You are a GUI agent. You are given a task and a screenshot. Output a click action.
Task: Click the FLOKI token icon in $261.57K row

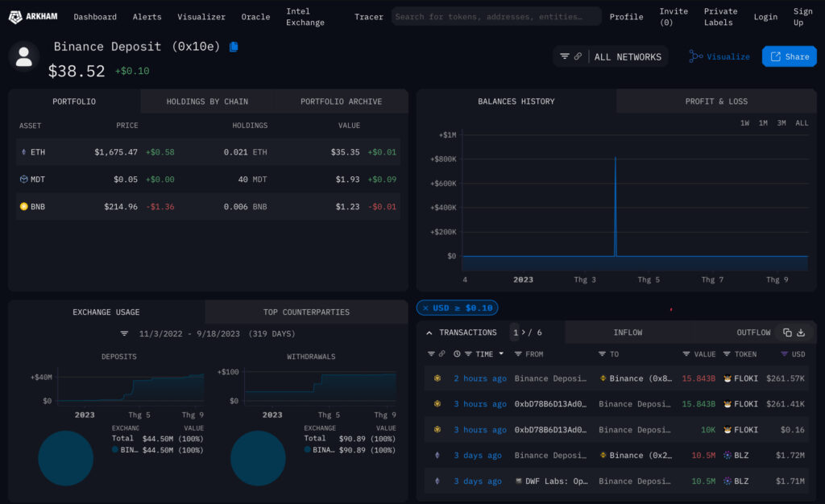[728, 378]
